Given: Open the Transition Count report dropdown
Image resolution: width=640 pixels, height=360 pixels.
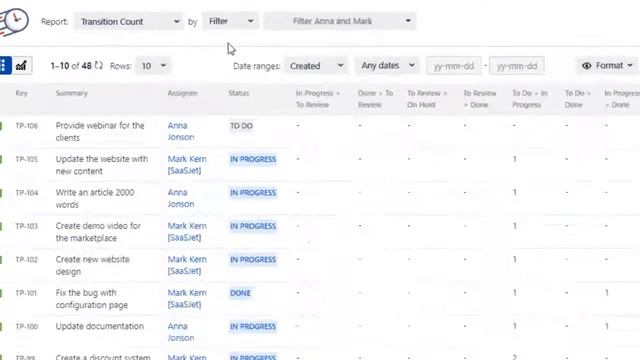Looking at the screenshot, I should coord(129,21).
